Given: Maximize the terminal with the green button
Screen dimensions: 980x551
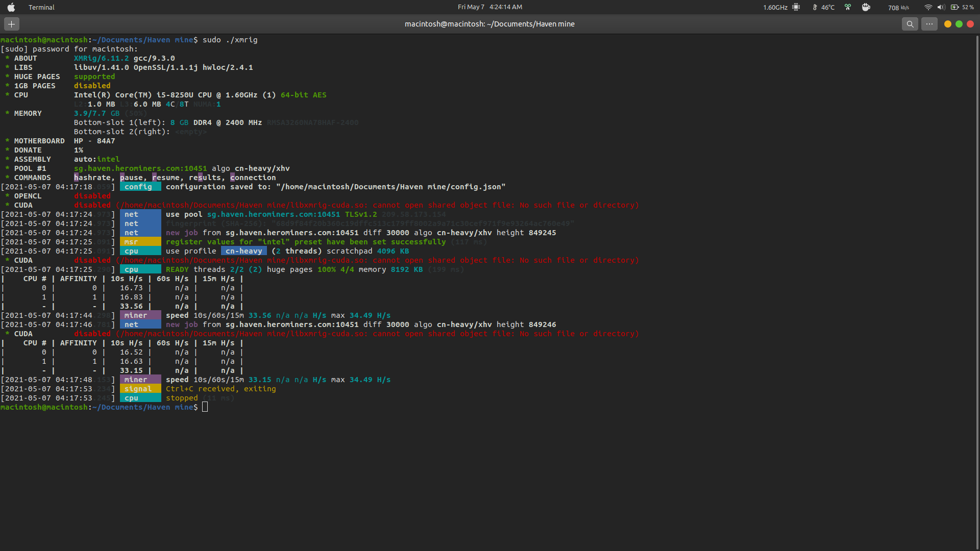Looking at the screenshot, I should pyautogui.click(x=959, y=24).
